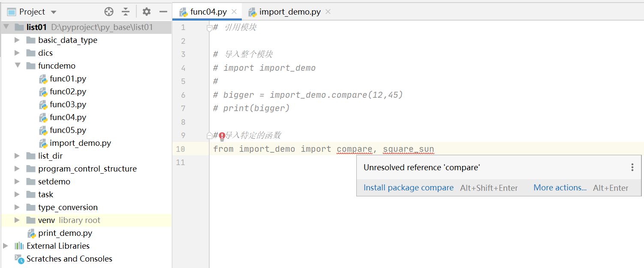Collapse the comment fold marker on line 9

tap(209, 135)
